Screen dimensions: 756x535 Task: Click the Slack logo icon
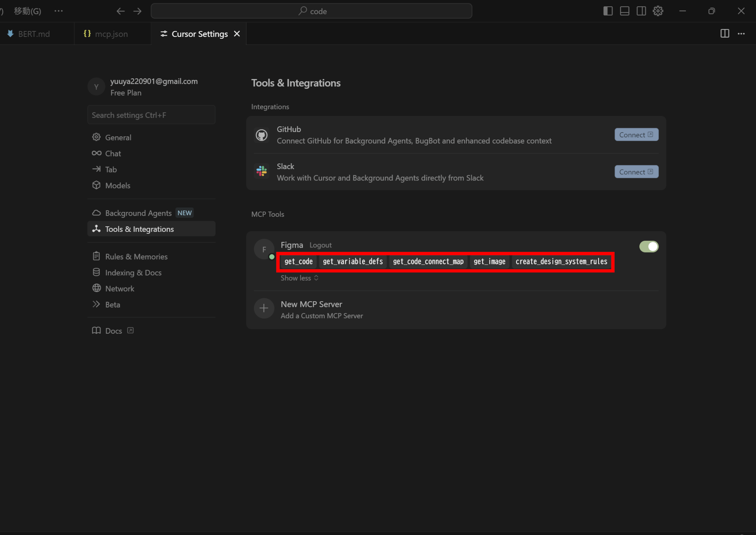coord(262,171)
